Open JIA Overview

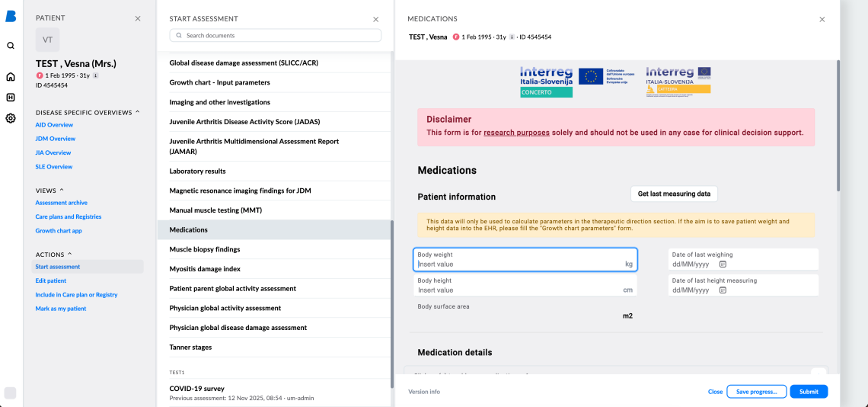53,152
